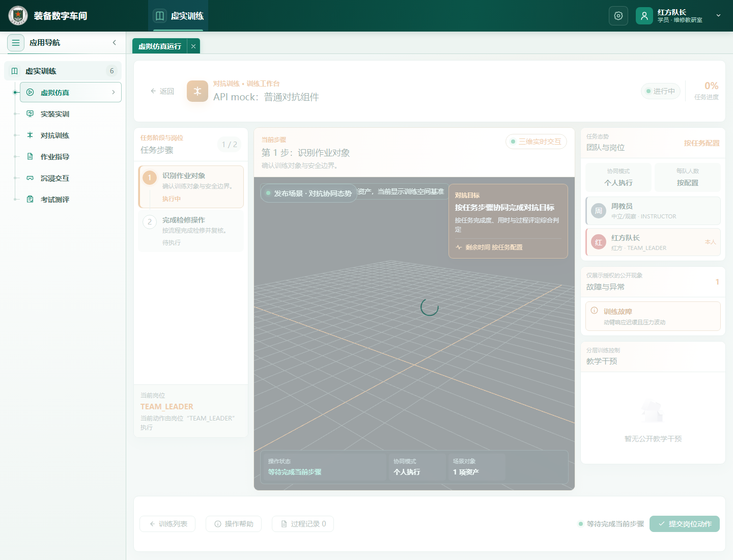This screenshot has height=560, width=733.
Task: Click the 对抗训练 crossed icon in the sidebar
Action: [x=30, y=135]
